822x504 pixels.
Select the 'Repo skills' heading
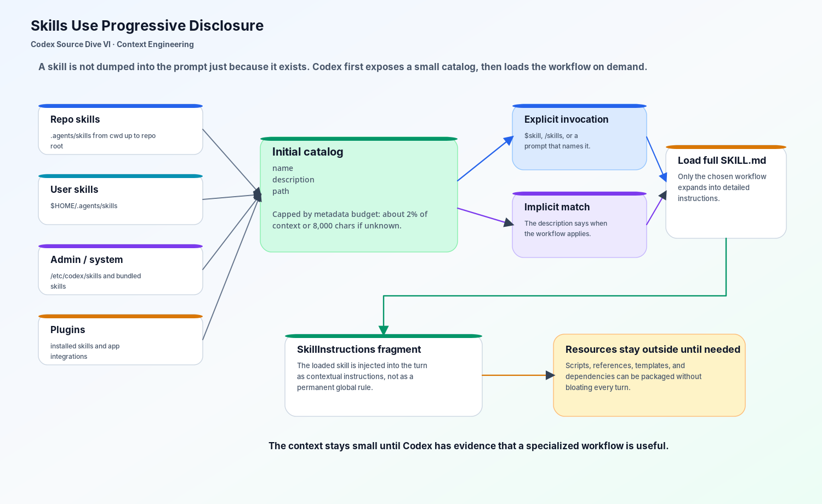coord(75,119)
